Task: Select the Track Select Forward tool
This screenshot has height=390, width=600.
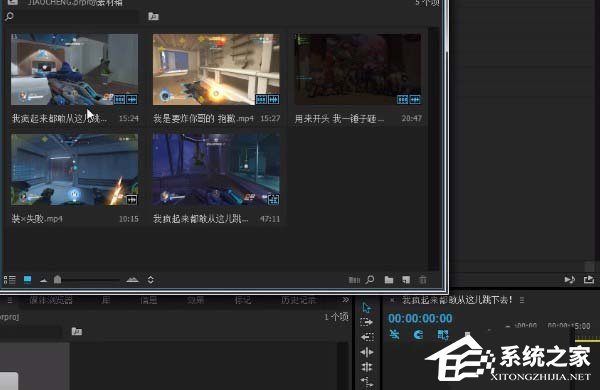Action: 366,322
